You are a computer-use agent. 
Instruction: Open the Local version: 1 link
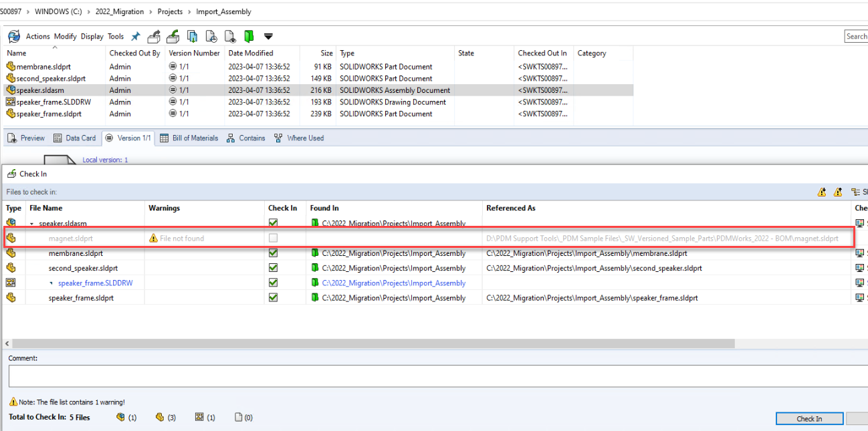click(104, 160)
